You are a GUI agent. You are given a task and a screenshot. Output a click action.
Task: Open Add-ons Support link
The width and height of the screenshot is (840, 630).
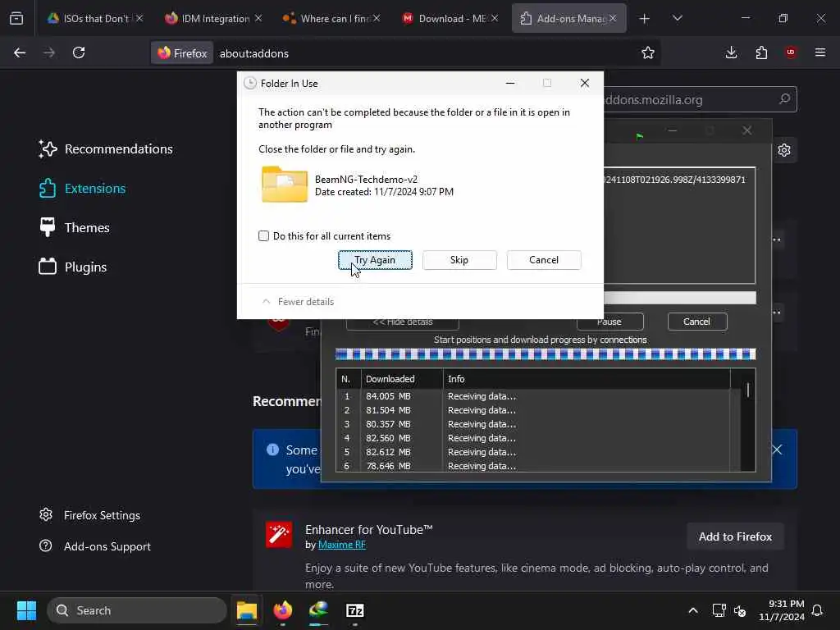click(95, 546)
